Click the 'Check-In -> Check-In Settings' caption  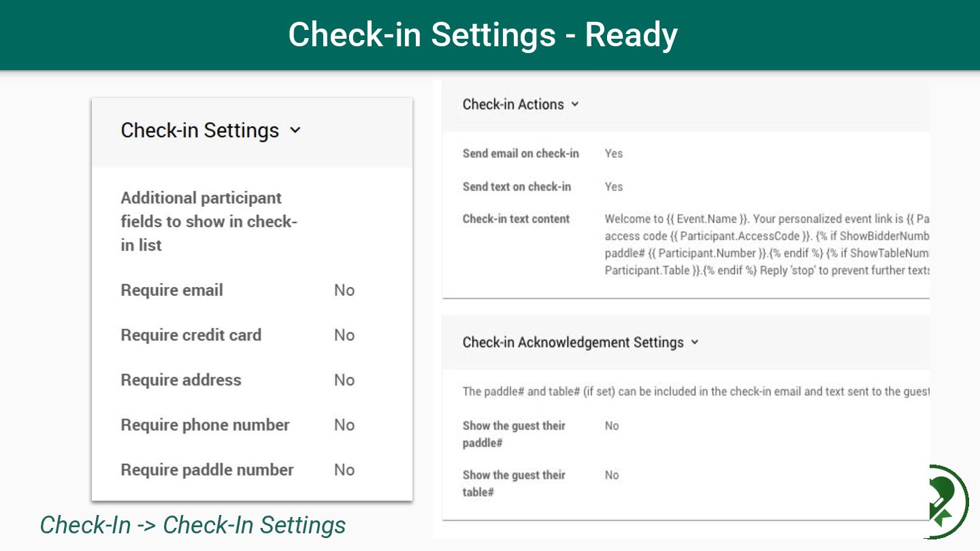click(x=193, y=525)
